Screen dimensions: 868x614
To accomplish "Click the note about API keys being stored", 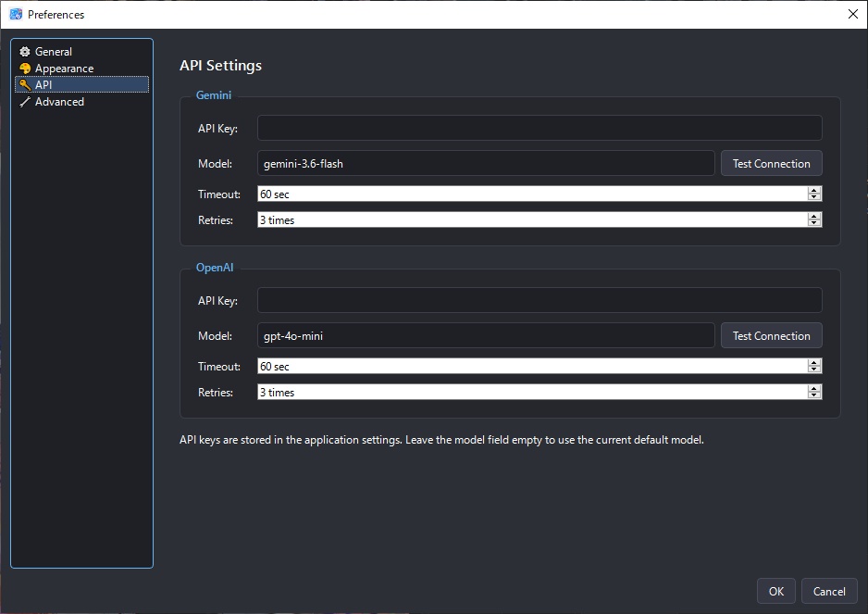I will (441, 440).
